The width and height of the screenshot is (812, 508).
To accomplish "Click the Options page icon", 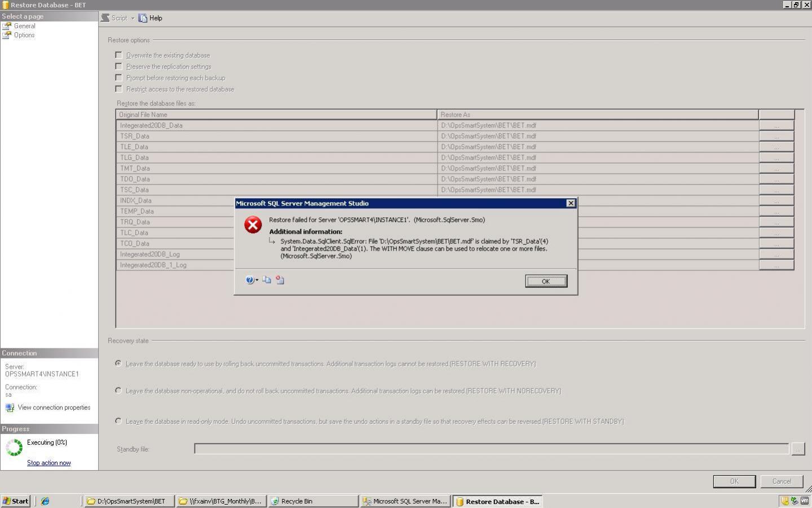I will coord(7,35).
